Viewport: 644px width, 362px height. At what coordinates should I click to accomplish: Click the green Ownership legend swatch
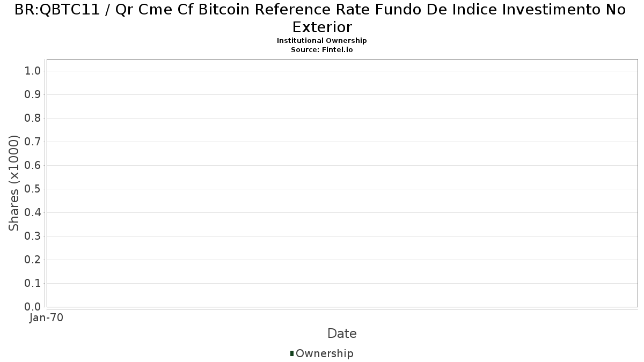click(292, 353)
